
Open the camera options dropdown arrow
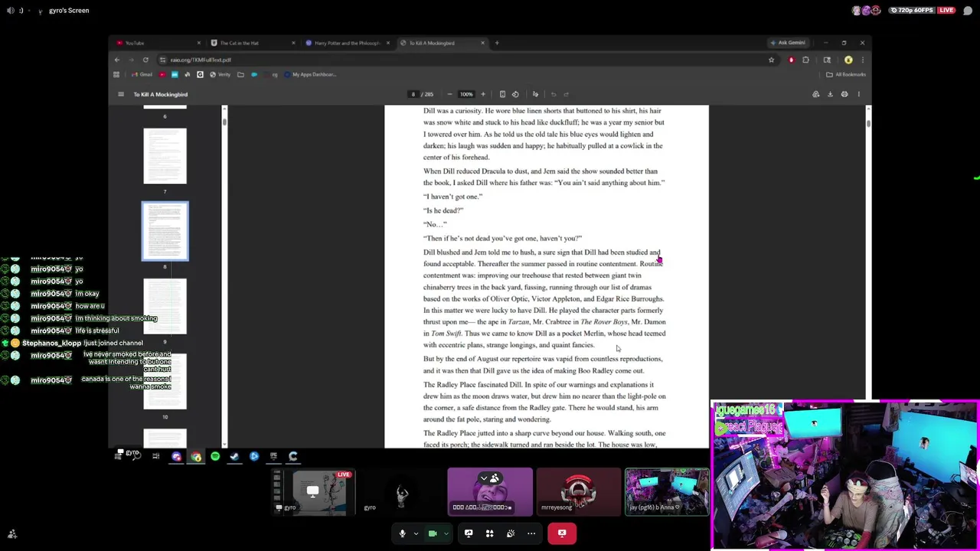click(x=446, y=533)
